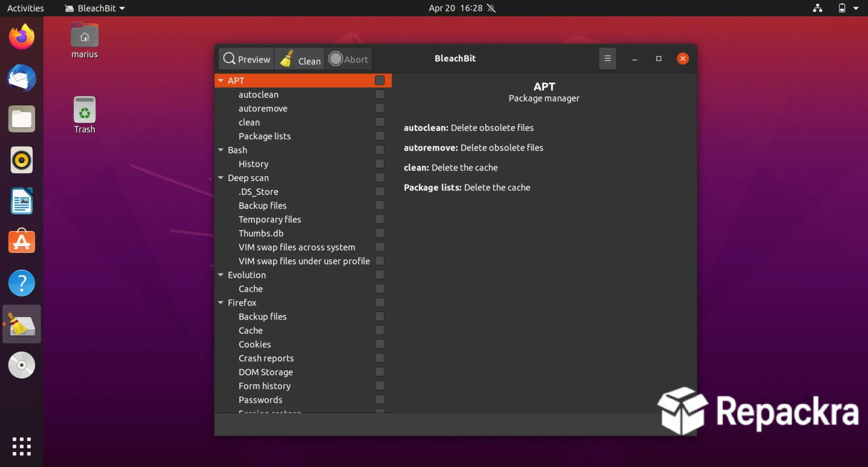Select the Firefox row
Viewport: 868px width, 467px height.
coord(303,302)
